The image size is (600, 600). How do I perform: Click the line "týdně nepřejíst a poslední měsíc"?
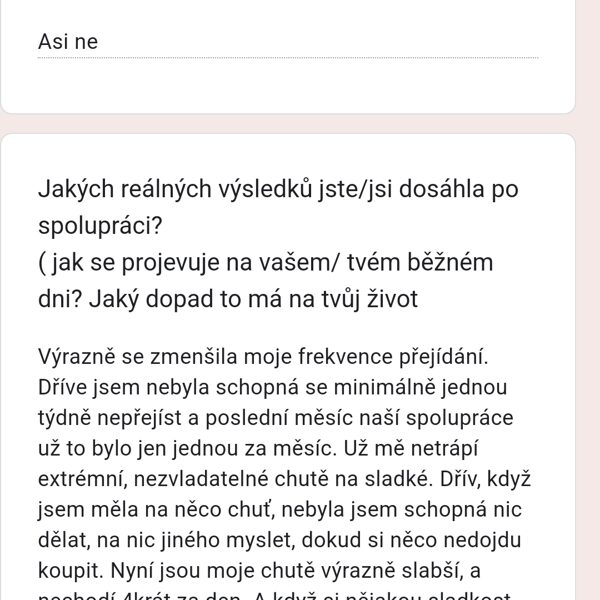(x=276, y=418)
